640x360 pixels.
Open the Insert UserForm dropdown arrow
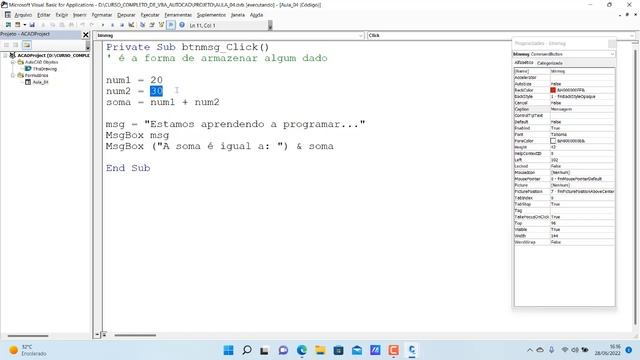[24, 25]
